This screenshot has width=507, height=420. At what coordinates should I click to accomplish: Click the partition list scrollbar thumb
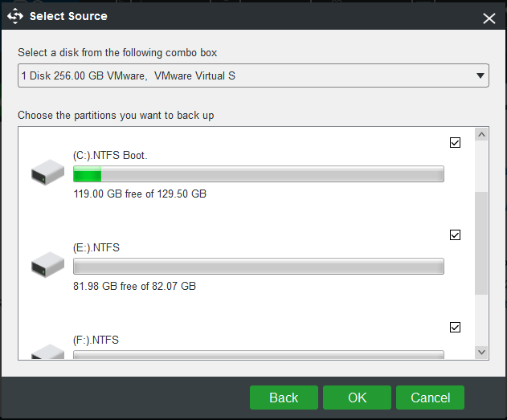point(481,243)
